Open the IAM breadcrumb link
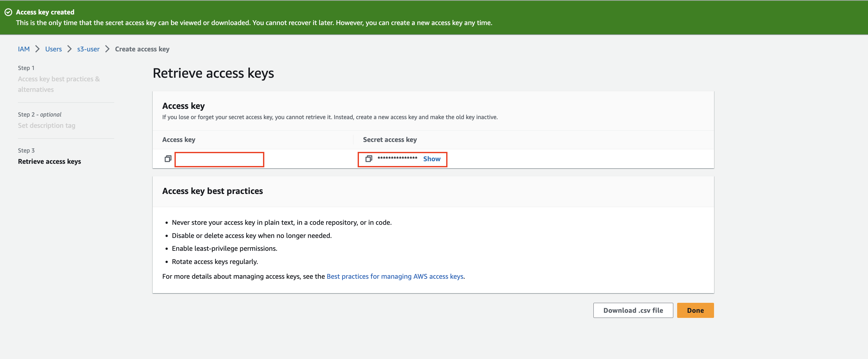The image size is (868, 359). 24,49
